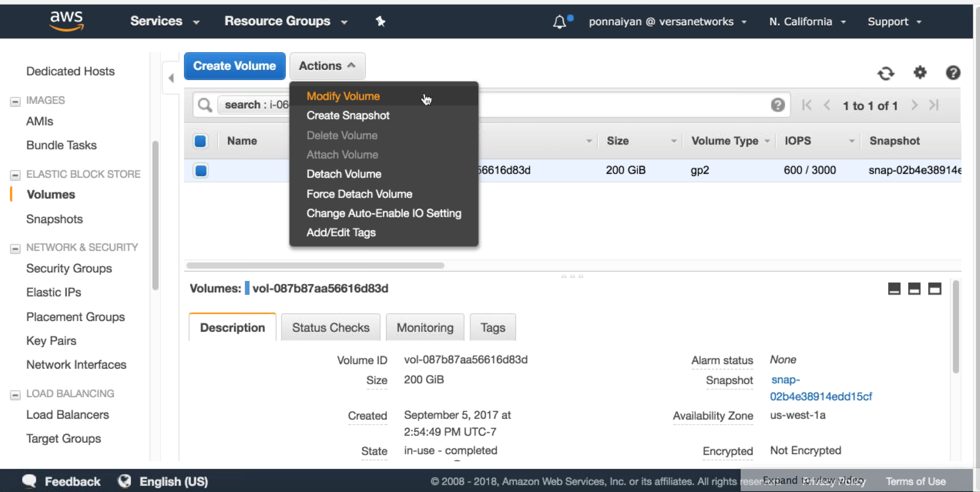Collapse the left navigation panel arrow
Viewport: 980px width, 492px height.
tap(171, 78)
